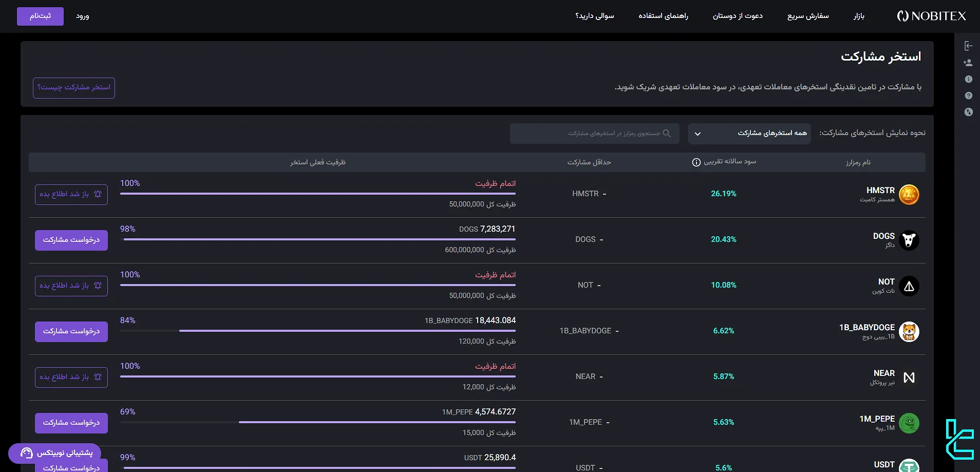The width and height of the screenshot is (980, 472).
Task: Click the magnifier icon in the search box
Action: tap(667, 134)
